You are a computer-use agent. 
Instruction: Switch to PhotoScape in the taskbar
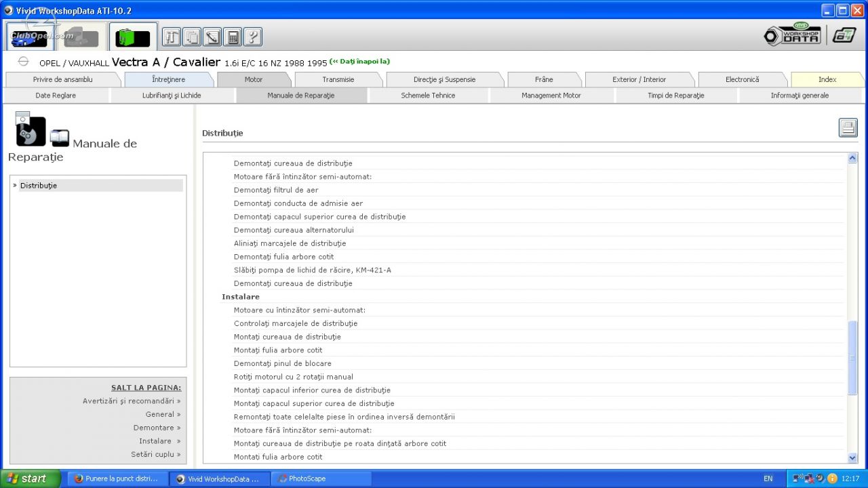[x=321, y=479]
